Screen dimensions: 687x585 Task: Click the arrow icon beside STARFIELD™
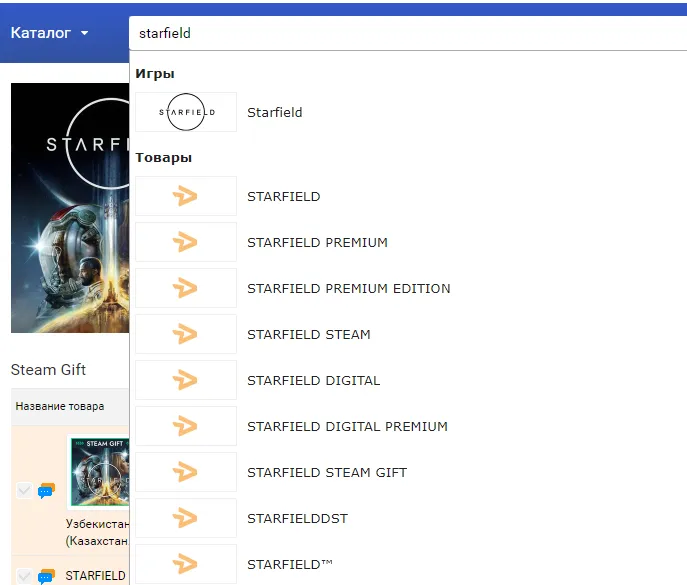point(186,564)
